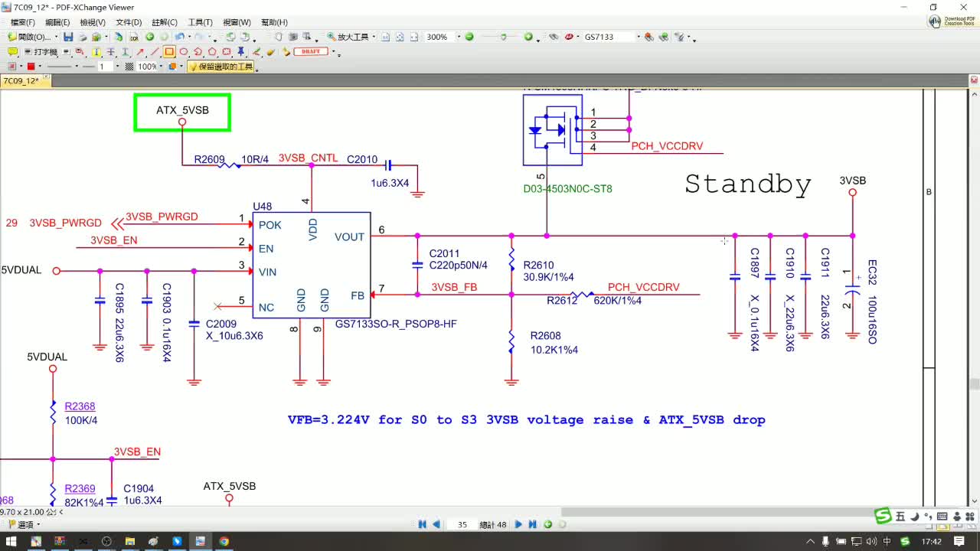Go to next page button

coord(518,524)
